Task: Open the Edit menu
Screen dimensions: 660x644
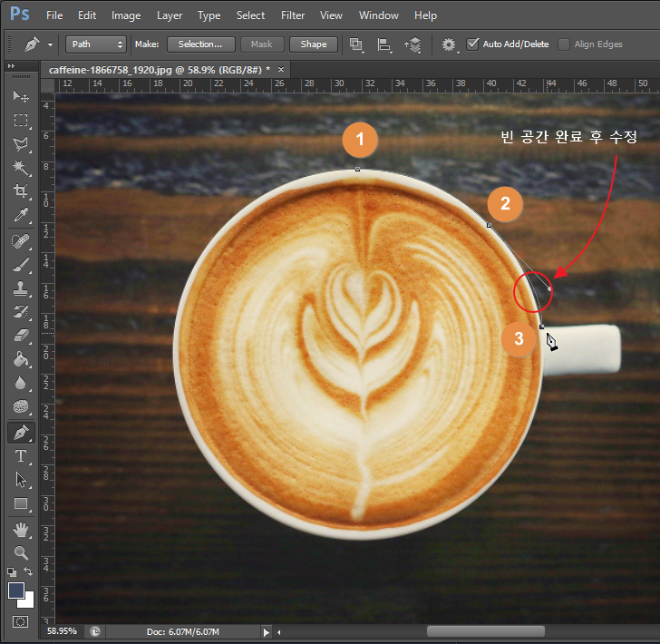Action: (87, 15)
